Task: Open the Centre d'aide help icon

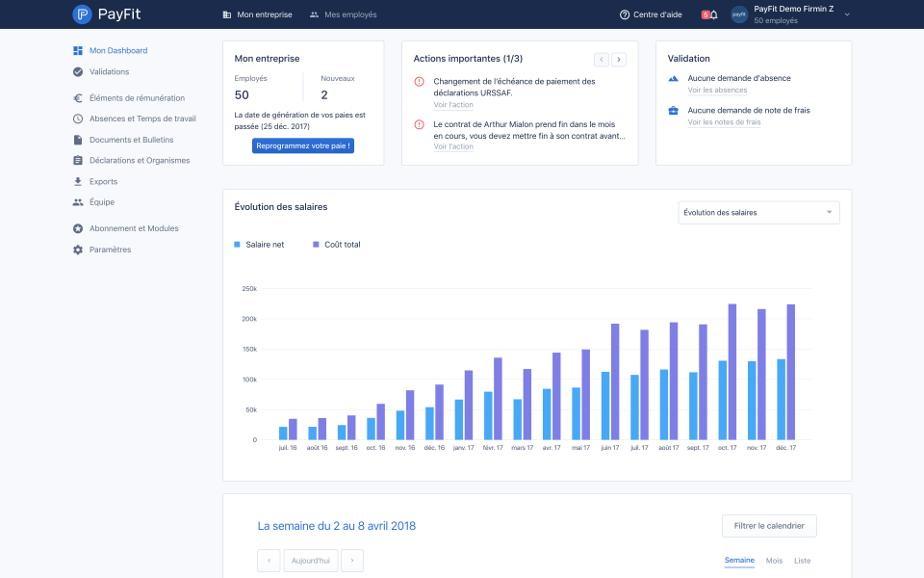Action: click(x=625, y=14)
